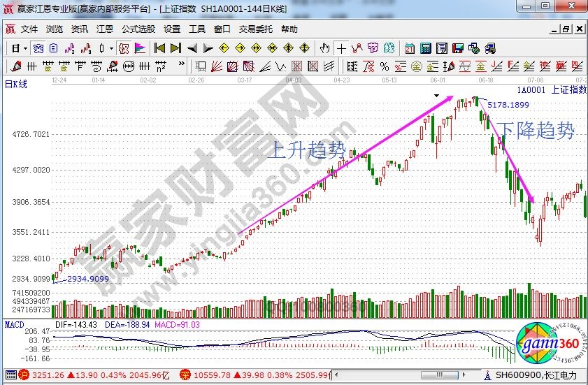Open the 公式选股 menu

click(x=138, y=29)
